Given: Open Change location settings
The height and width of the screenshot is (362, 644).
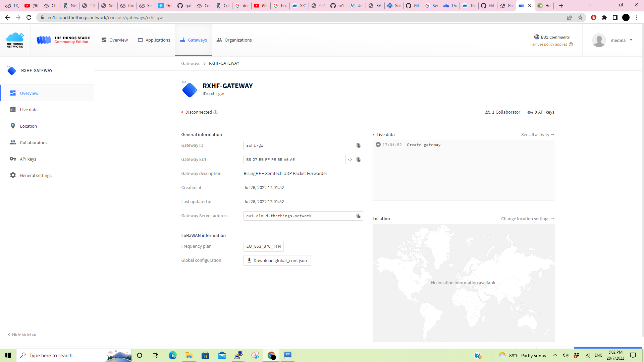Looking at the screenshot, I should (x=527, y=219).
